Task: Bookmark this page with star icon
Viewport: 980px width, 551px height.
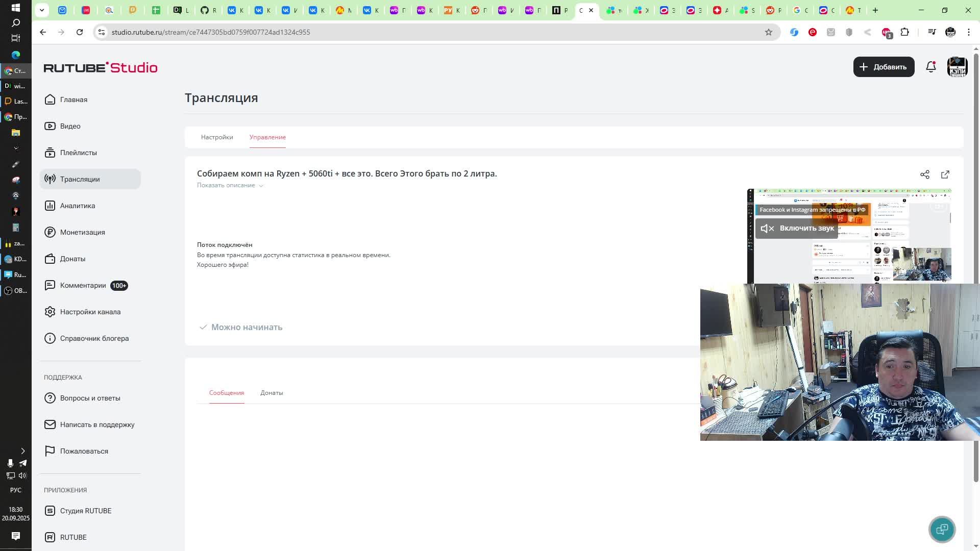Action: (768, 32)
